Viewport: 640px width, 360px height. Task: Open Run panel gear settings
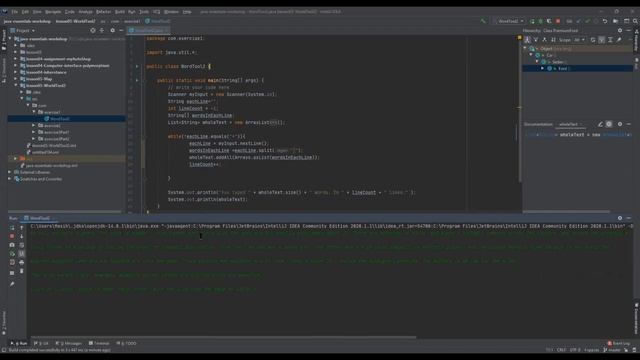pos(620,218)
